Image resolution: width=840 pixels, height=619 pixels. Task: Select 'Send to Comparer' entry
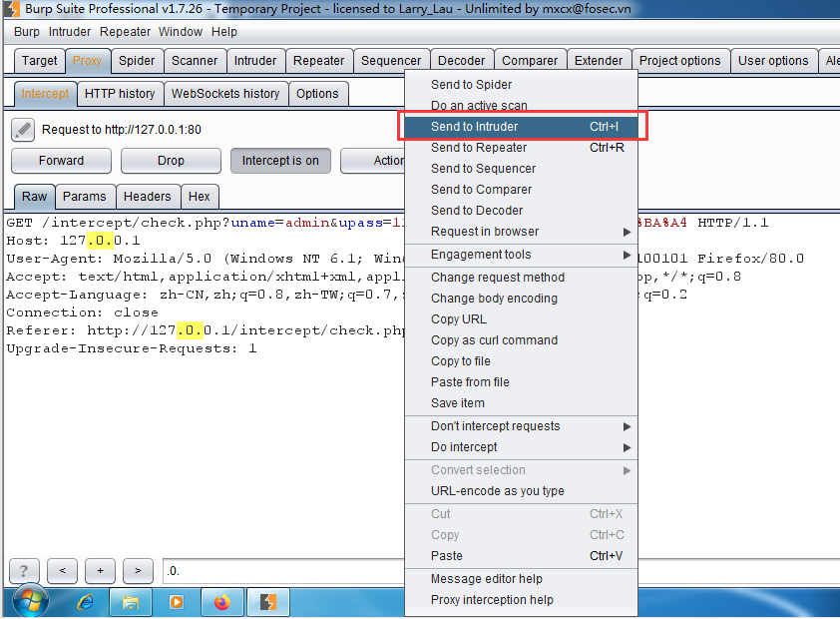[x=521, y=189]
